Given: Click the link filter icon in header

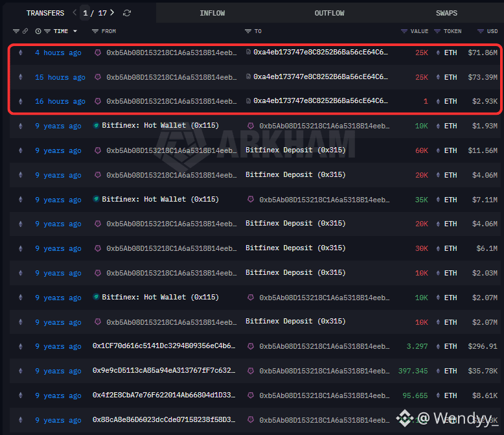Looking at the screenshot, I should pyautogui.click(x=25, y=31).
